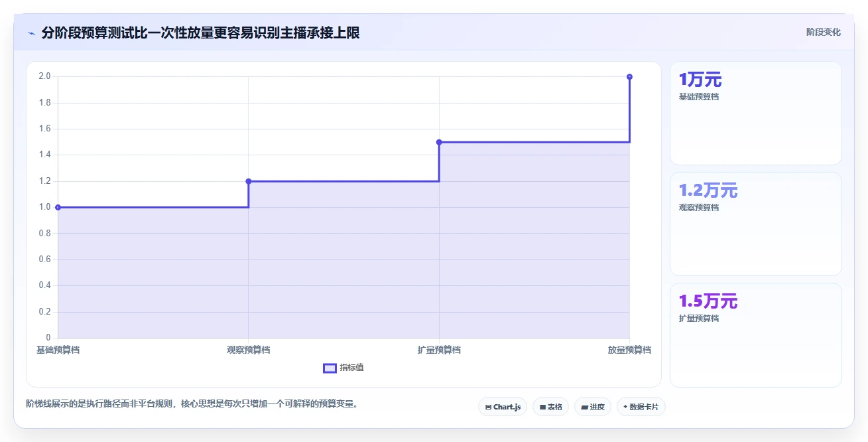
Task: Click the lightning icon beside the title
Action: click(32, 33)
